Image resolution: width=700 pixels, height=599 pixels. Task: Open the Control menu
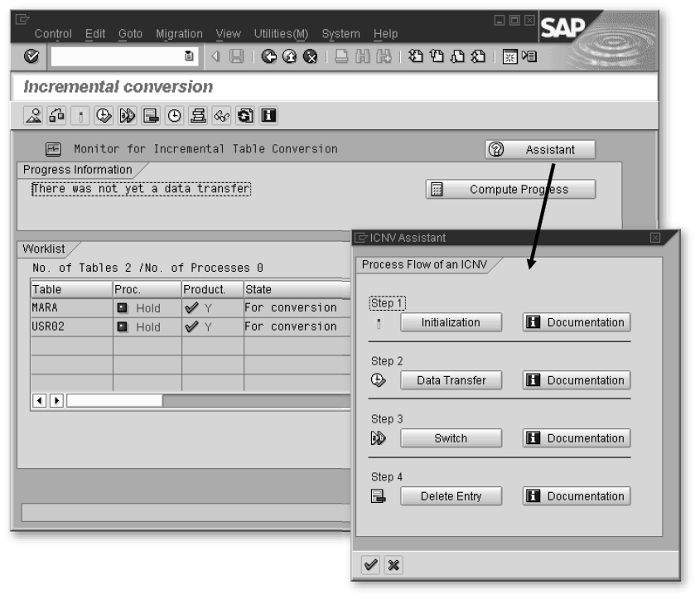[53, 33]
